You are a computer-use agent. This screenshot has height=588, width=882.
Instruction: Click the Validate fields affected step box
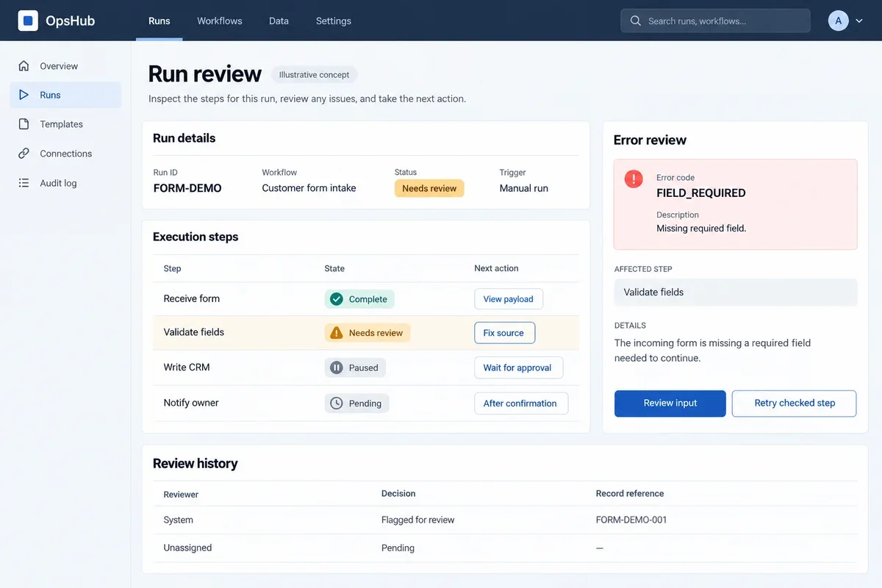pyautogui.click(x=736, y=292)
